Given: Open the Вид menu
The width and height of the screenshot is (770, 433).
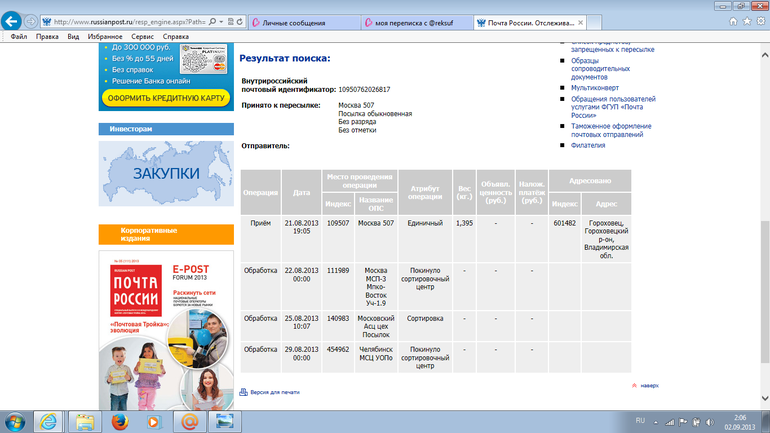Looking at the screenshot, I should (x=73, y=37).
